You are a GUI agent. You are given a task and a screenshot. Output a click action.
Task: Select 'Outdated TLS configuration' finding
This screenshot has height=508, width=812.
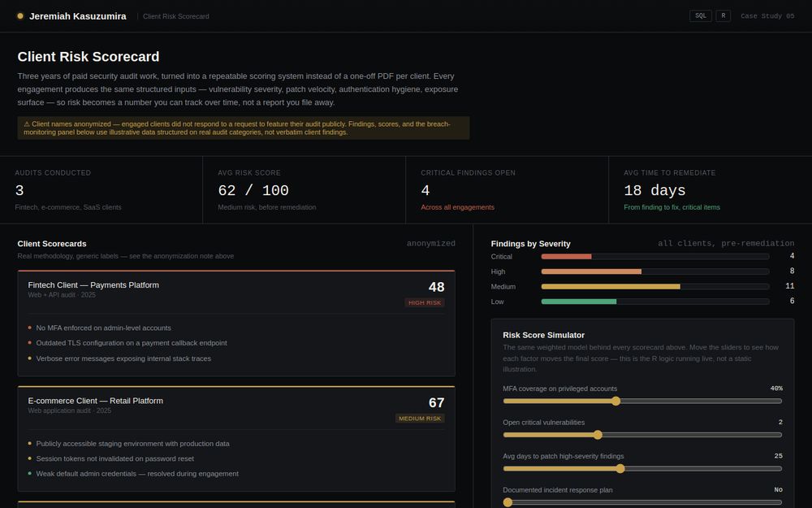pos(132,343)
